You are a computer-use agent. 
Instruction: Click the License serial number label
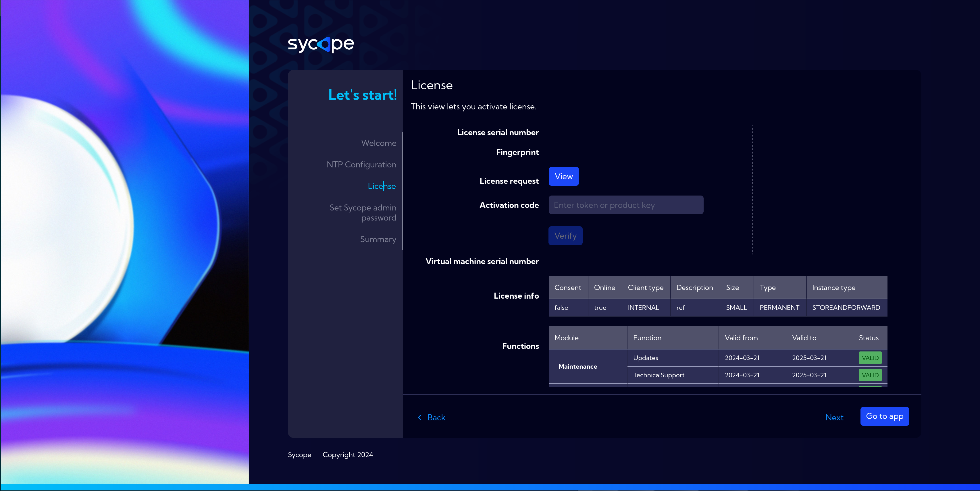pyautogui.click(x=498, y=132)
